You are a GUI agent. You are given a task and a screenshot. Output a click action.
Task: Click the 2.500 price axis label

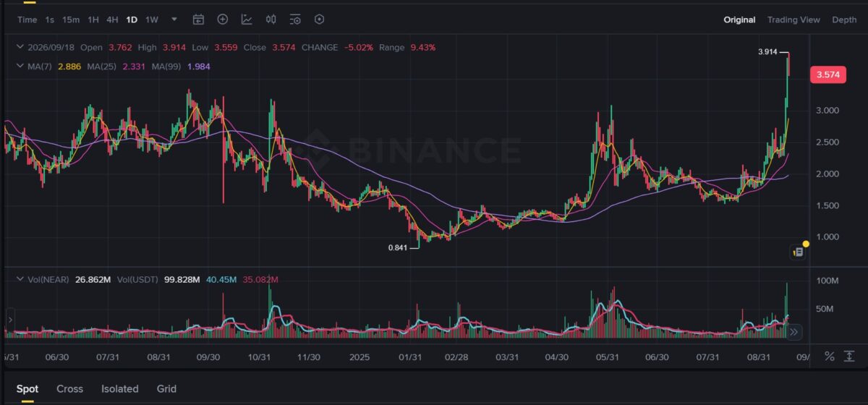(x=827, y=142)
